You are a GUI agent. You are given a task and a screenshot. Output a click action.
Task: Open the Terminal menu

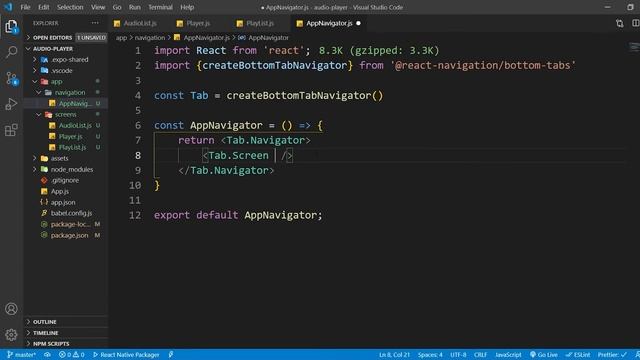click(160, 7)
